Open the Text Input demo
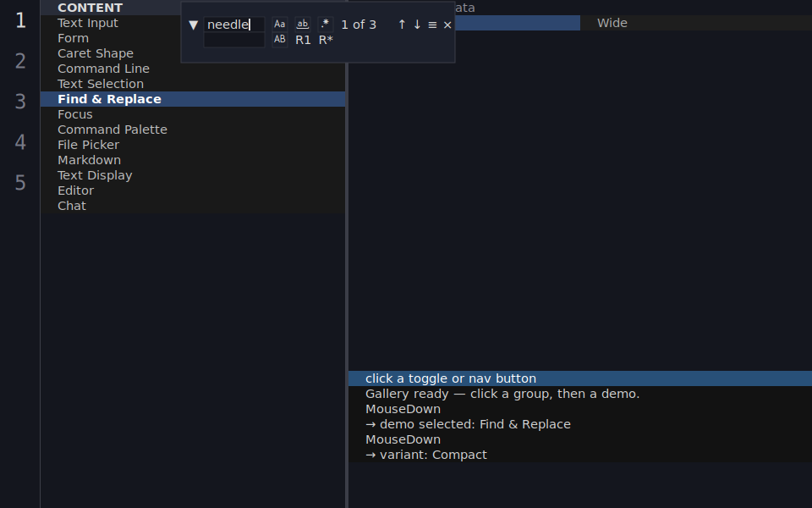Viewport: 812px width, 508px height. tap(193, 23)
